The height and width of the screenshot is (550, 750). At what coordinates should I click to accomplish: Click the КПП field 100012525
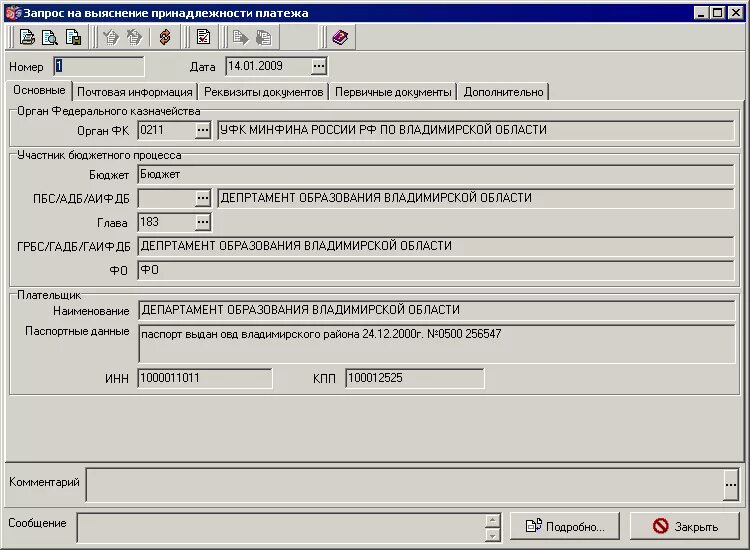click(415, 378)
